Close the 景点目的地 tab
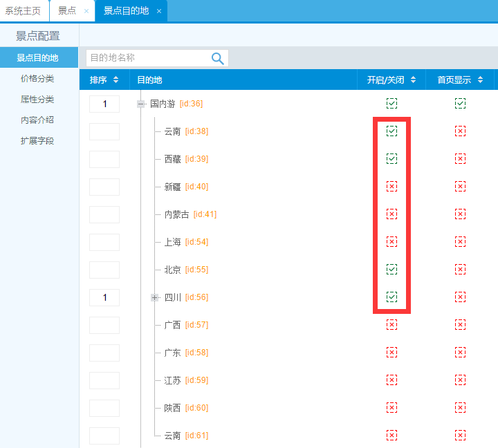 tap(159, 11)
